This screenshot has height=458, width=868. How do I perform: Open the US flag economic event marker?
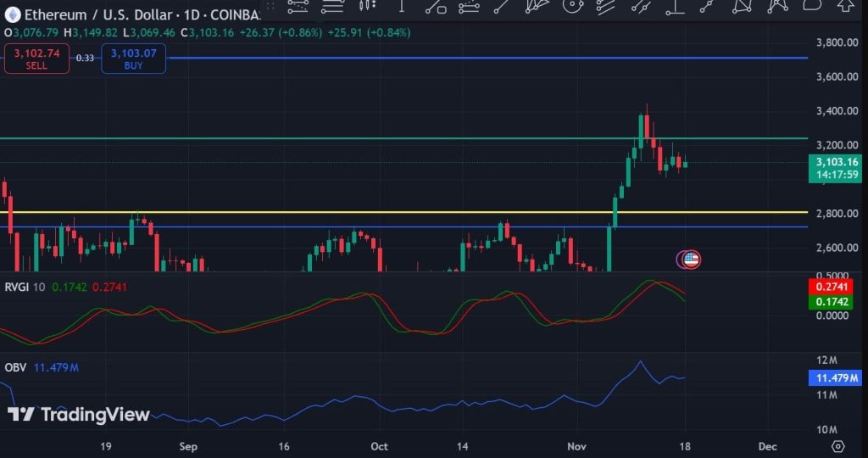tap(692, 260)
